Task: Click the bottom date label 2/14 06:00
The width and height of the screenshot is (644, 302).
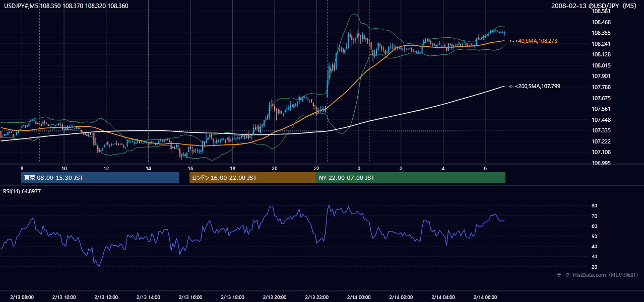Action: point(485,297)
